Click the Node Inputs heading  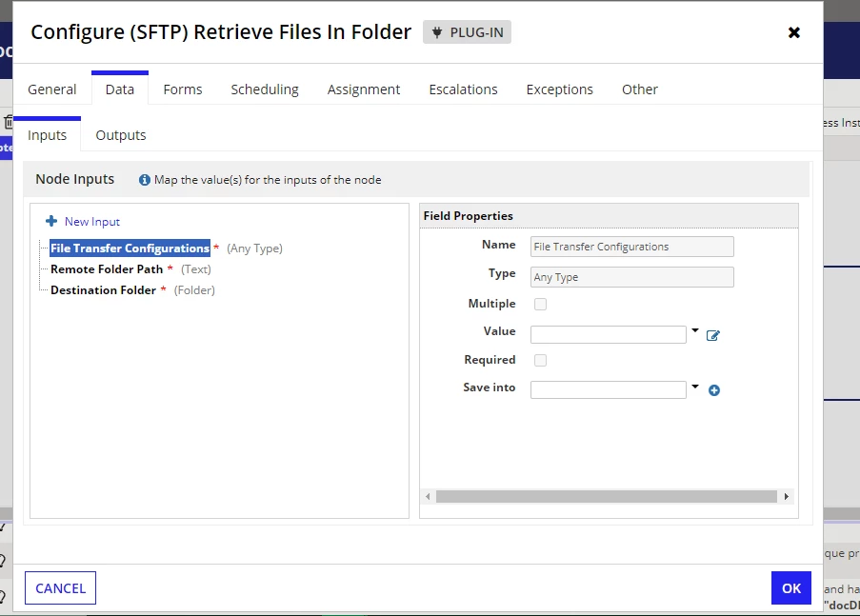click(74, 179)
